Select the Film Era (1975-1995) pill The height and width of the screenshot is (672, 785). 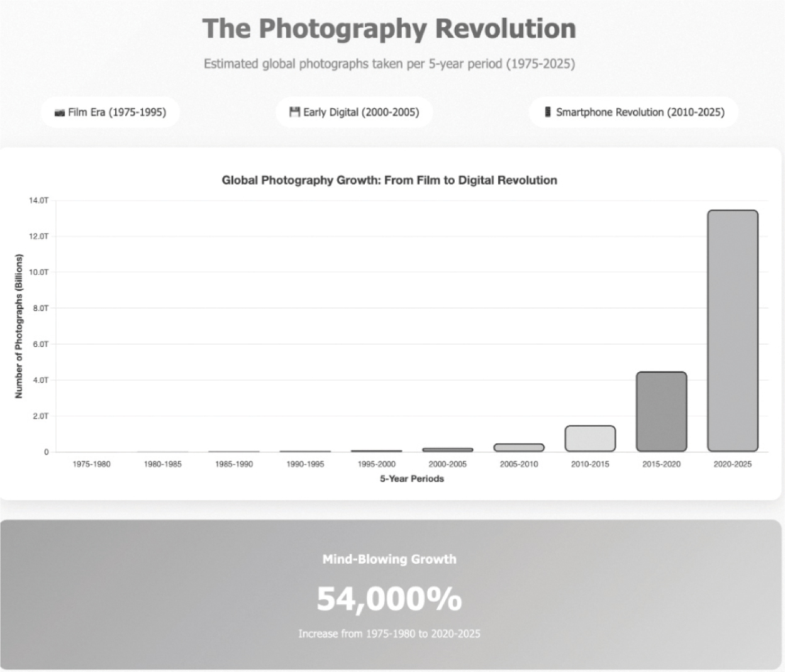(111, 113)
